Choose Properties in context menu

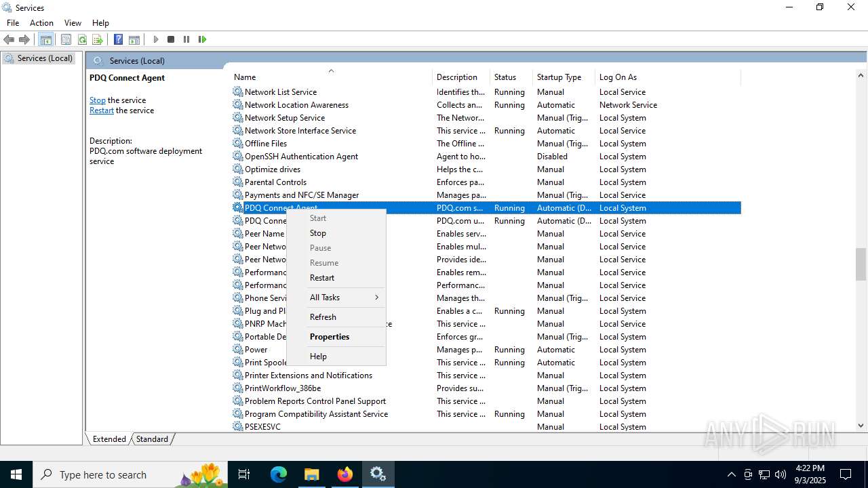point(336,336)
